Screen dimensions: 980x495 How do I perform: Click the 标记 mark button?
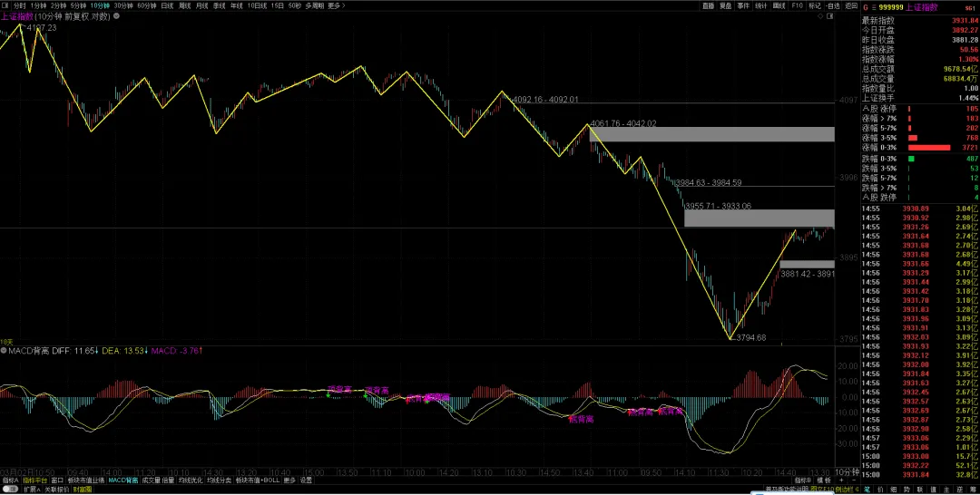click(x=814, y=5)
